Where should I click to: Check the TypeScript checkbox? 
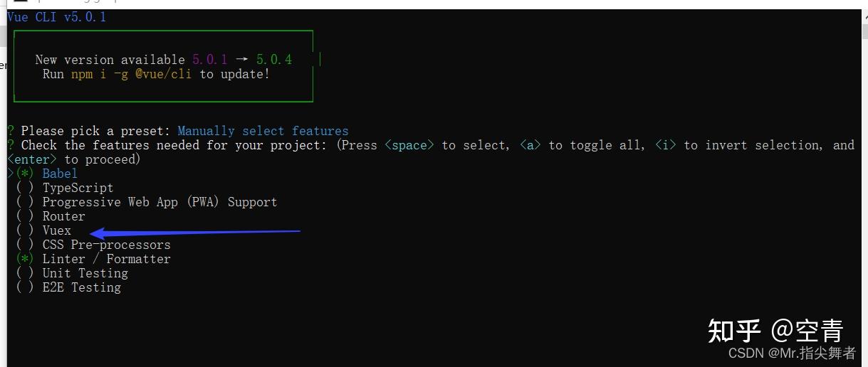(x=25, y=188)
